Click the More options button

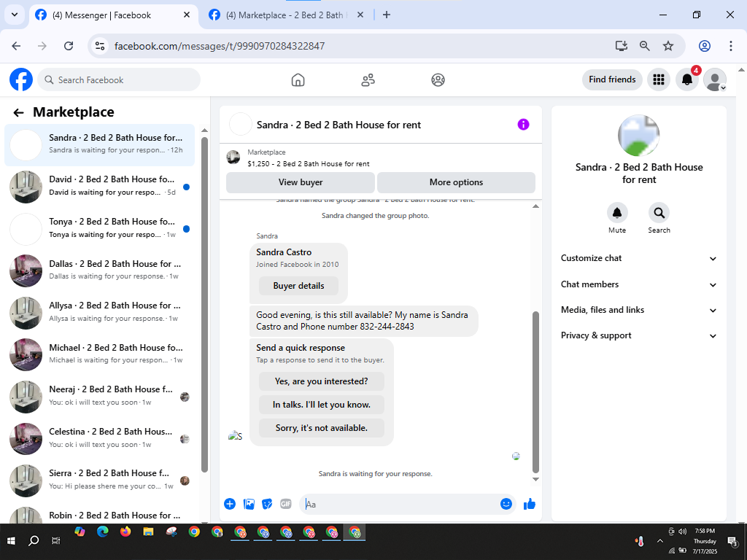click(456, 182)
